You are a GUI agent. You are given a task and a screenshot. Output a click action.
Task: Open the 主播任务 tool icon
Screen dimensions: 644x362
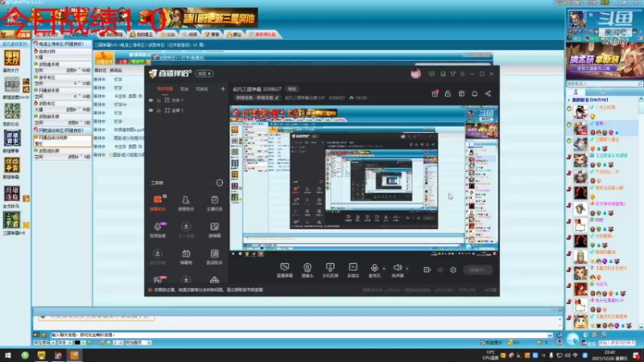coord(214,203)
